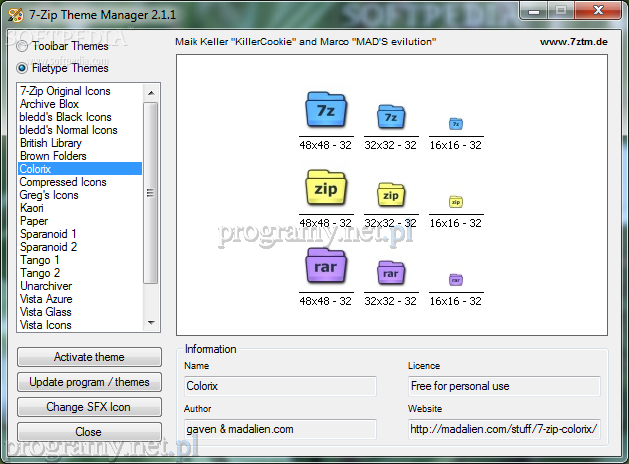The image size is (629, 464).
Task: Click the large yellow zip folder icon
Action: [325, 188]
